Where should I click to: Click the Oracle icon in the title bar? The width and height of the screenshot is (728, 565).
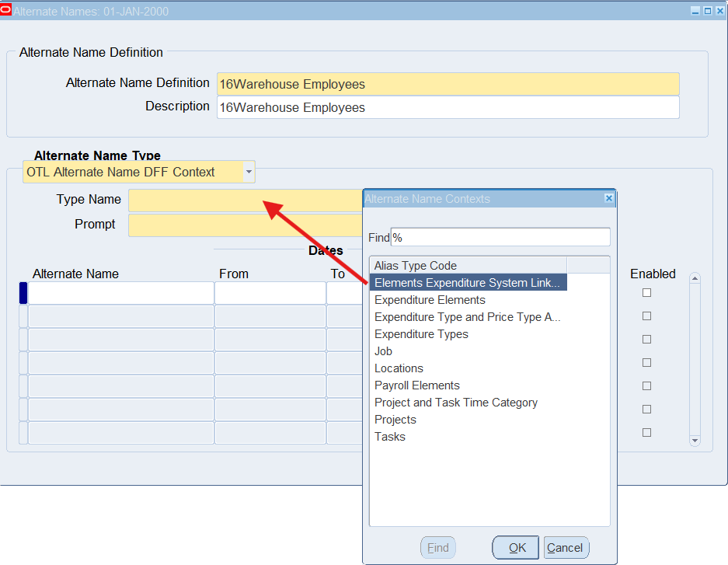click(x=6, y=11)
